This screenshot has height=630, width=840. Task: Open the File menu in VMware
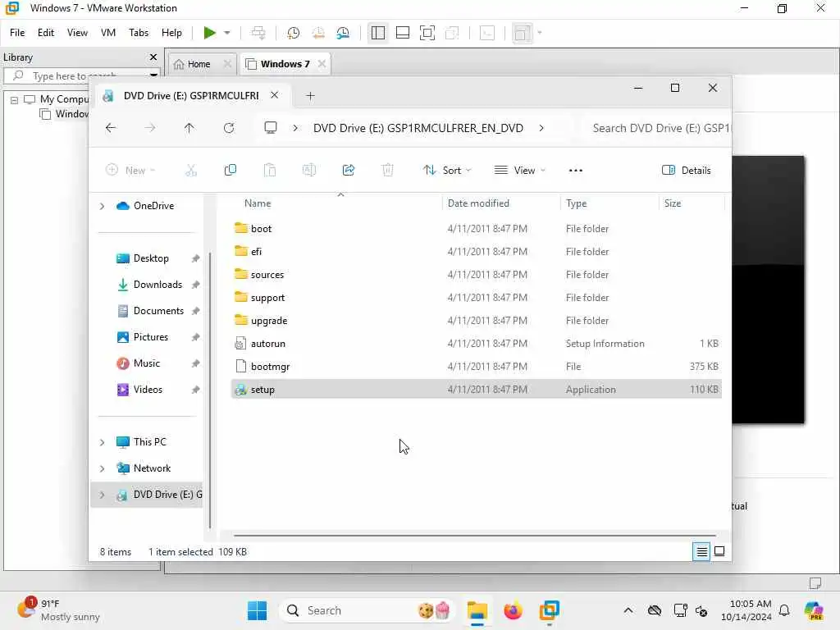pyautogui.click(x=17, y=33)
